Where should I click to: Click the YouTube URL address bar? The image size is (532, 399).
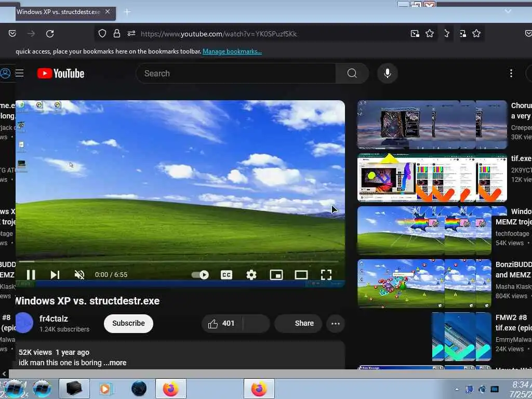pyautogui.click(x=219, y=34)
